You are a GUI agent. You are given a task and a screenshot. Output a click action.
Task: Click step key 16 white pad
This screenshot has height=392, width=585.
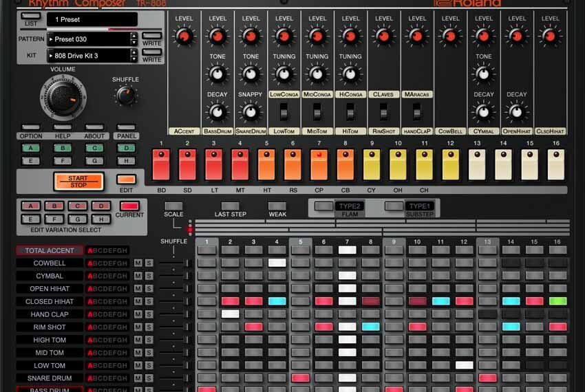coord(556,164)
